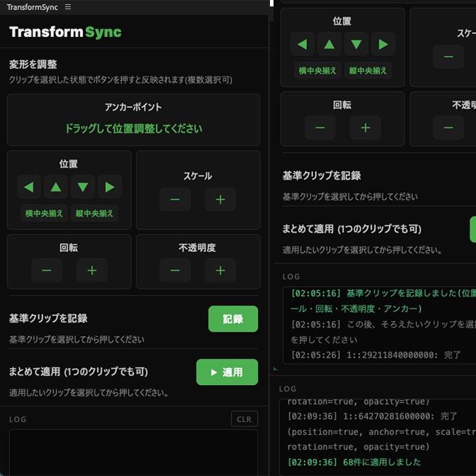The image size is (476, 476).
Task: Click 縦中央揃え in the cropped second panel
Action: click(x=368, y=70)
